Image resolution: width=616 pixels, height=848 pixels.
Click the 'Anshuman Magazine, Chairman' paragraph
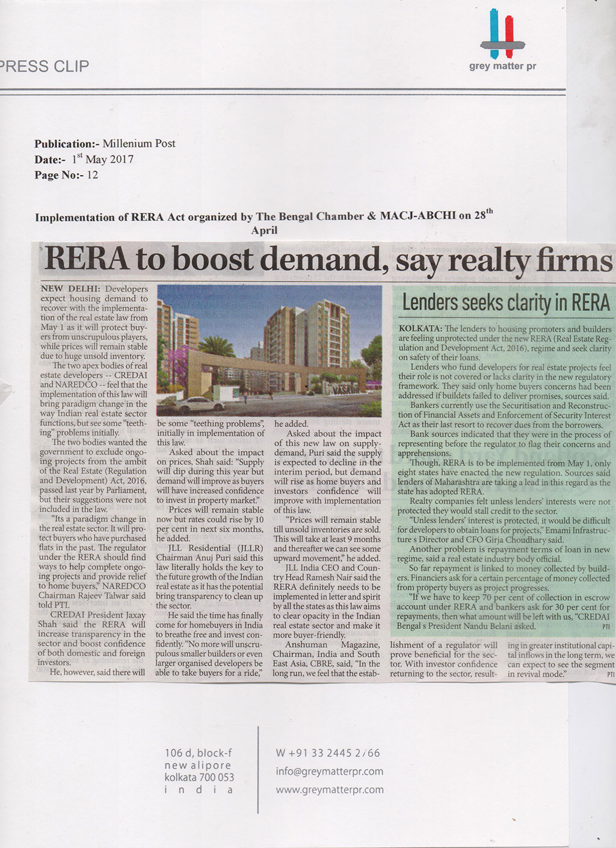(x=327, y=659)
